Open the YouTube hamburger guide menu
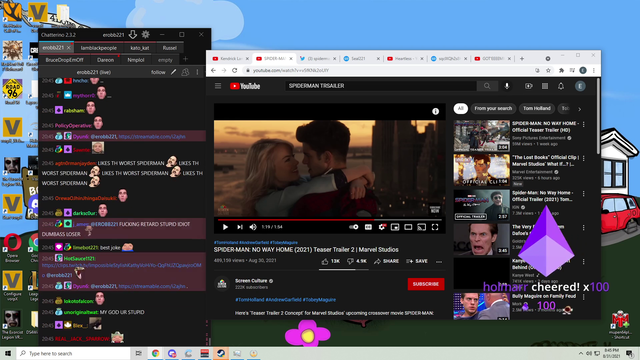The height and width of the screenshot is (360, 640). pyautogui.click(x=218, y=86)
